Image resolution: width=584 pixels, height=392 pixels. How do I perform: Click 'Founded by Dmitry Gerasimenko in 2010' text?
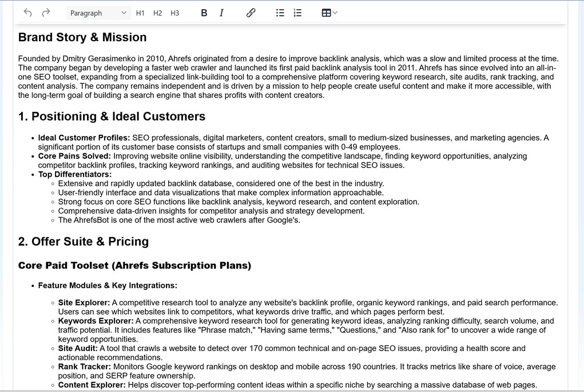[91, 59]
